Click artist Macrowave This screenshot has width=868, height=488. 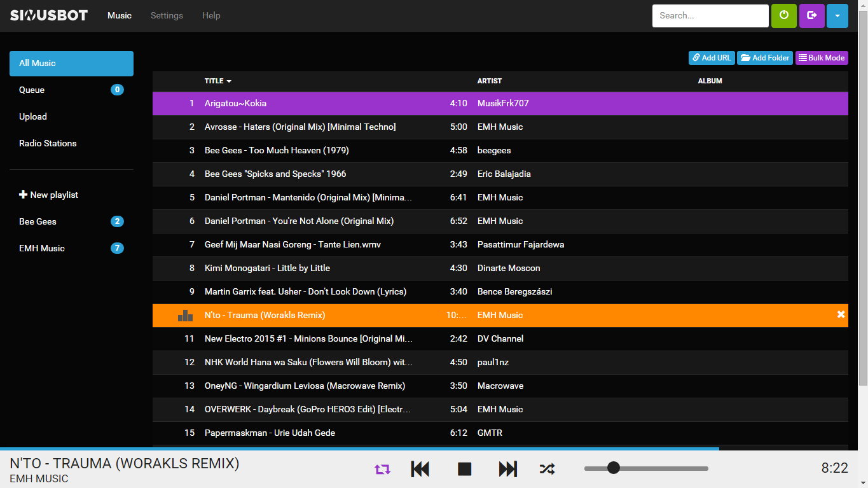click(x=500, y=386)
